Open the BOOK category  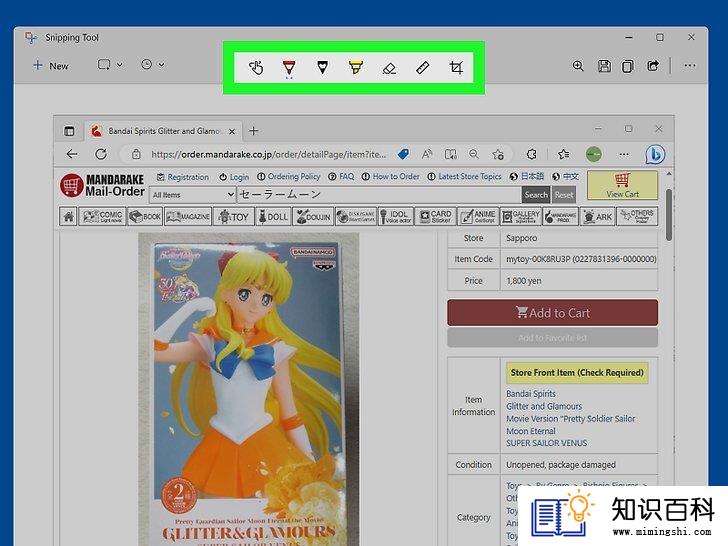pyautogui.click(x=145, y=216)
